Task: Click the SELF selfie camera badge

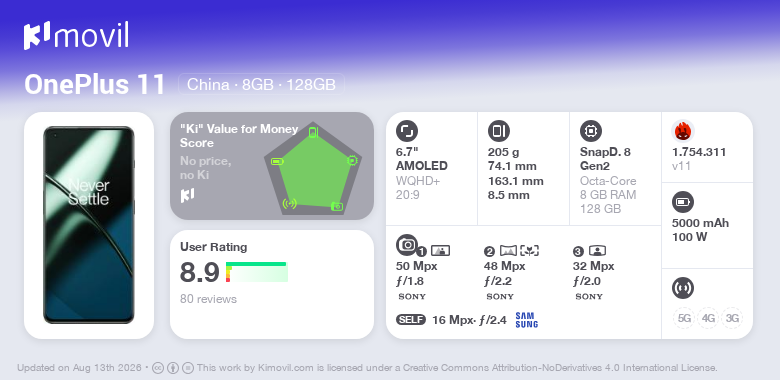Action: 411,320
